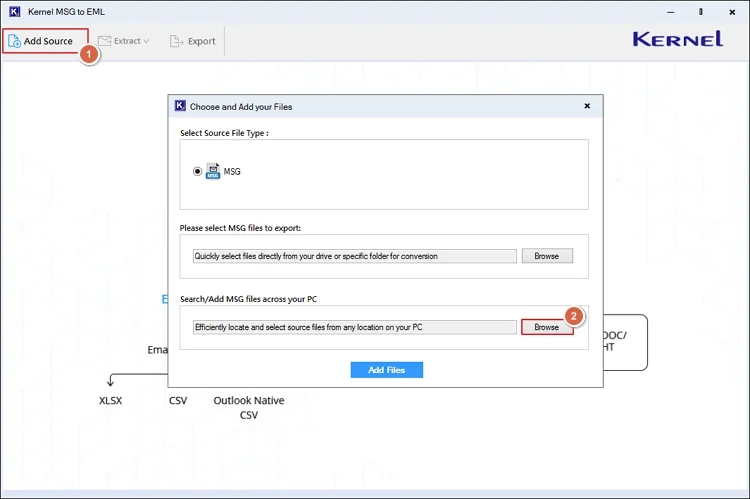750x499 pixels.
Task: Click the Outlook Native CSV label
Action: 249,408
